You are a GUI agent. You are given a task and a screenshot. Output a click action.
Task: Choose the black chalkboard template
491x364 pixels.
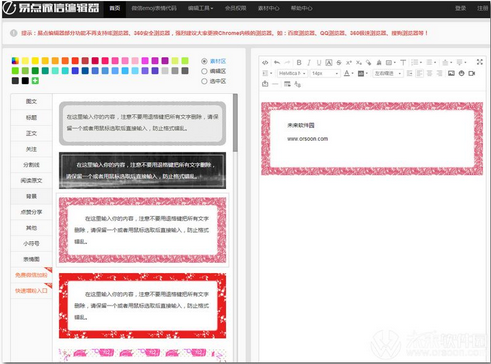tap(142, 170)
